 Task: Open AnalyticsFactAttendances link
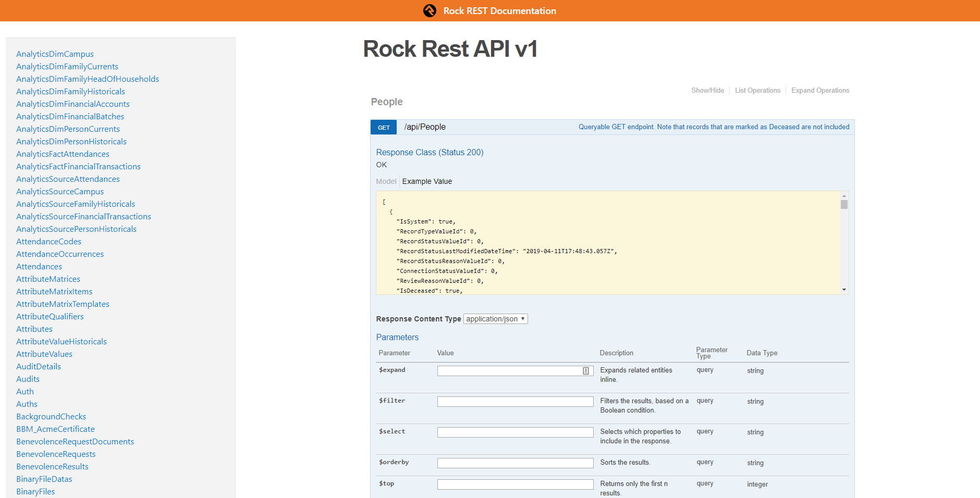(x=63, y=154)
